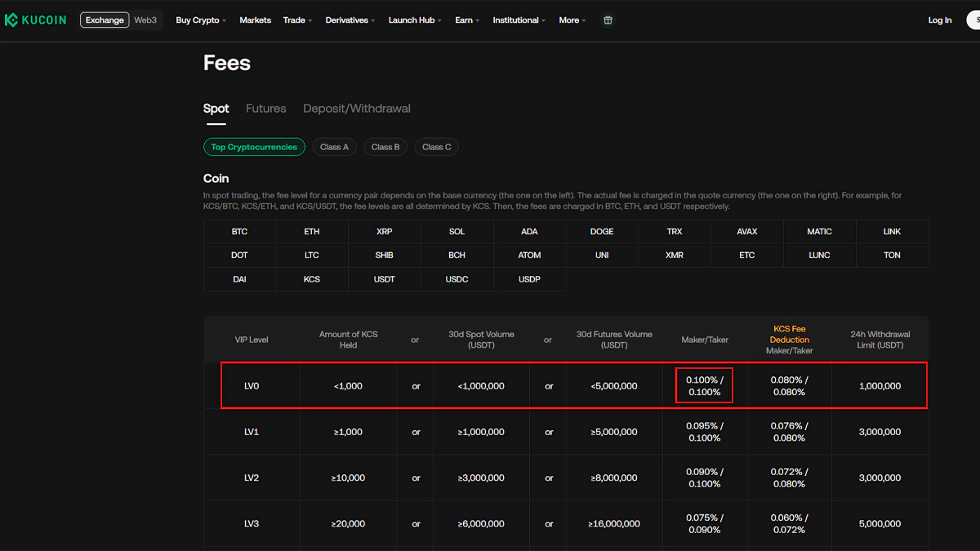Screen dimensions: 980x551
Task: Expand the Earn menu
Action: point(467,20)
